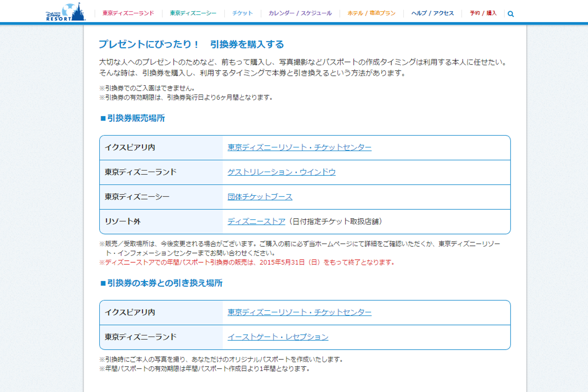The height and width of the screenshot is (392, 588).
Task: Open ディズニーストア link
Action: click(x=256, y=221)
